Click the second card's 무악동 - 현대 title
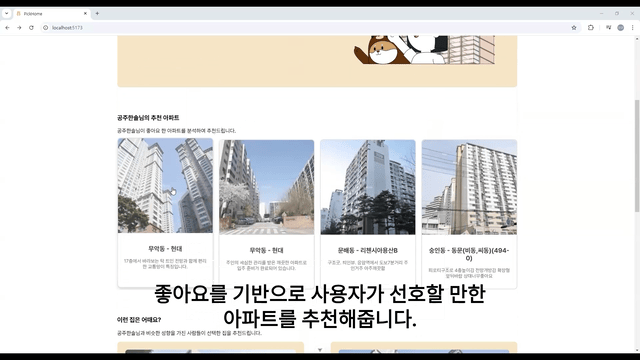 267,250
